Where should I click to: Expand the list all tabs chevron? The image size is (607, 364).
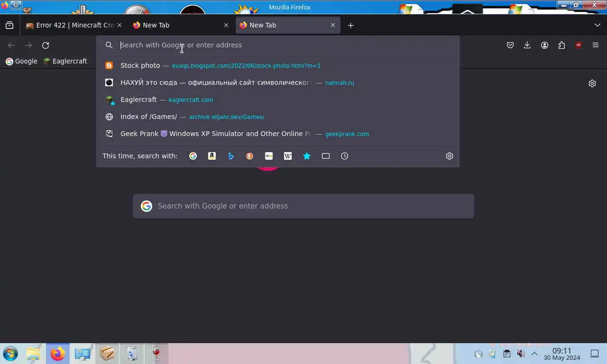tap(597, 25)
